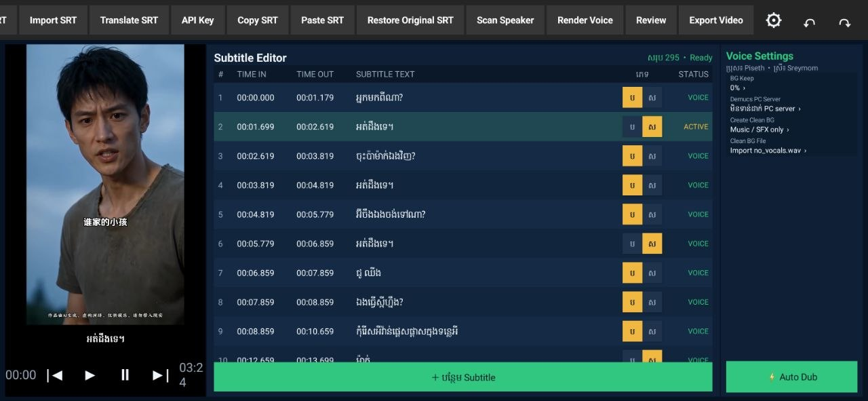The width and height of the screenshot is (868, 401).
Task: Switch row 5 speaker to female (ស)
Action: pyautogui.click(x=652, y=214)
